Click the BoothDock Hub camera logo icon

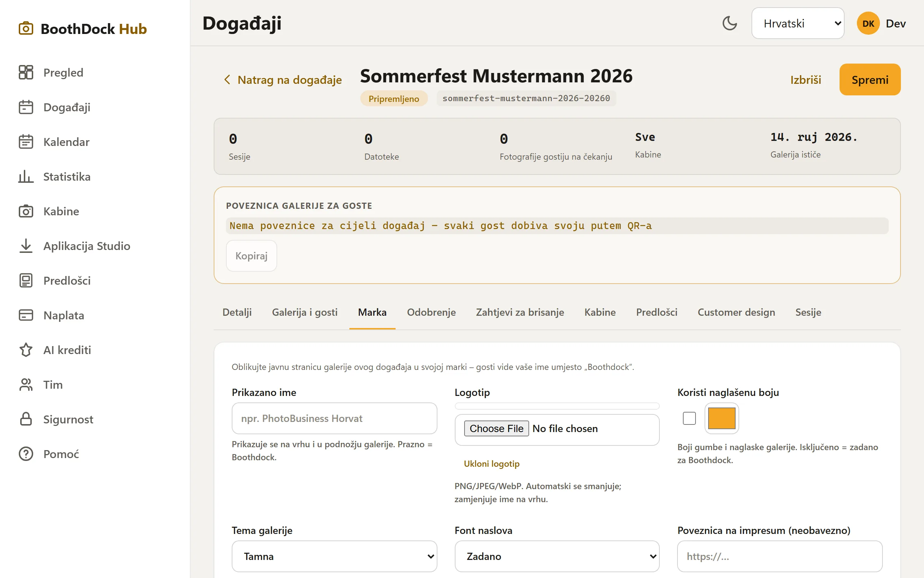[x=26, y=29]
